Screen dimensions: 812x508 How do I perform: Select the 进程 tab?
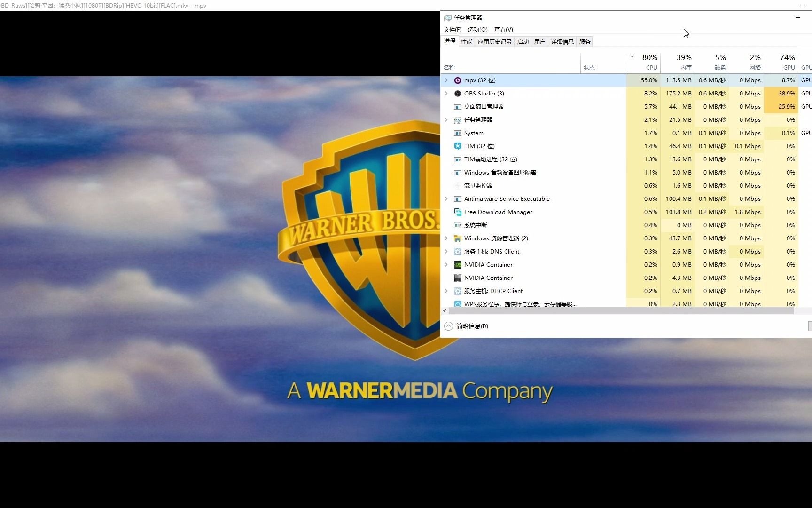click(x=450, y=41)
